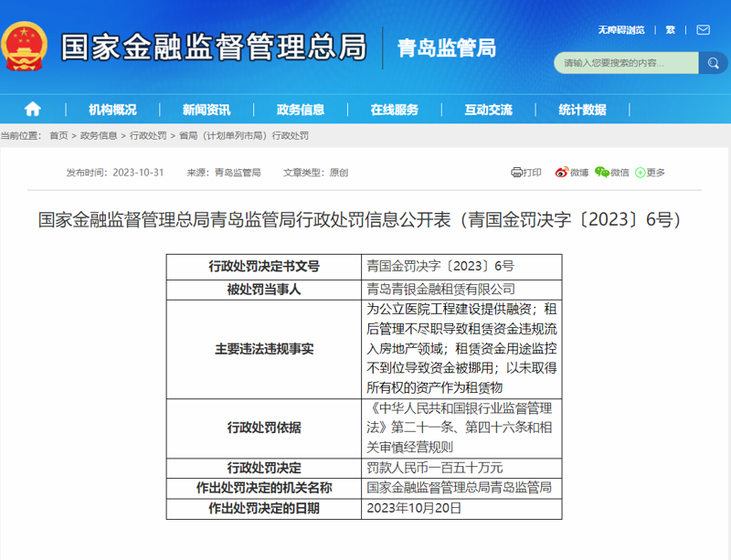Click 省局（计划单列市局）行政处罚 breadcrumb
The width and height of the screenshot is (731, 560).
(x=244, y=136)
